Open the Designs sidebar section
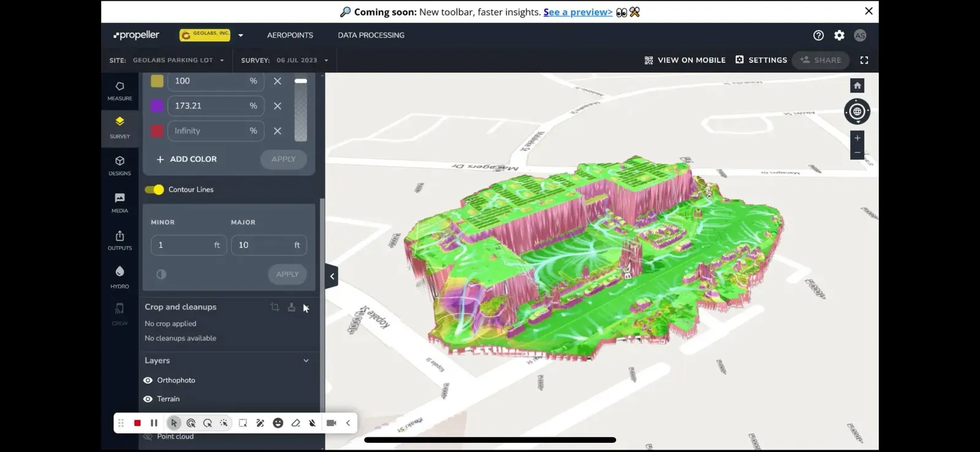The image size is (980, 452). coord(119,165)
